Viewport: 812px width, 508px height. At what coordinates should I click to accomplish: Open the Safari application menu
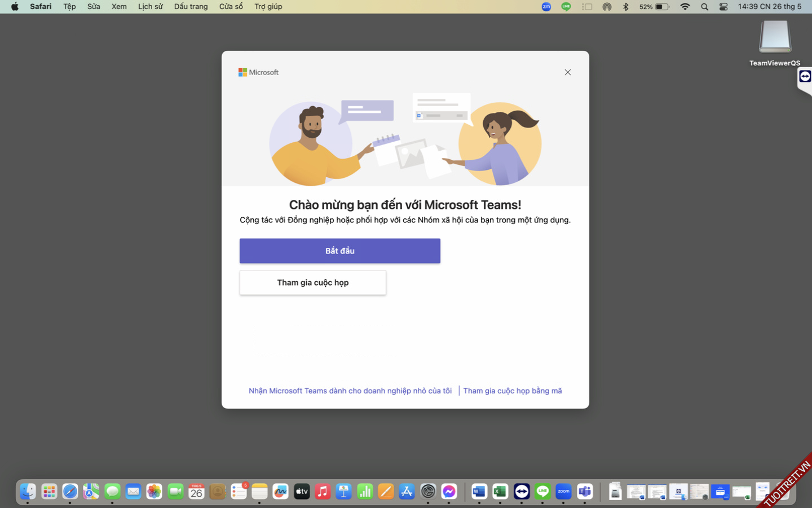(41, 7)
